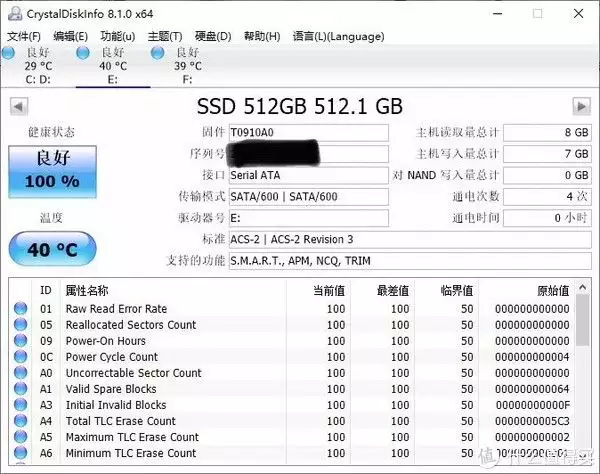Open the 功能(u) menu
The height and width of the screenshot is (474, 600).
pyautogui.click(x=117, y=36)
